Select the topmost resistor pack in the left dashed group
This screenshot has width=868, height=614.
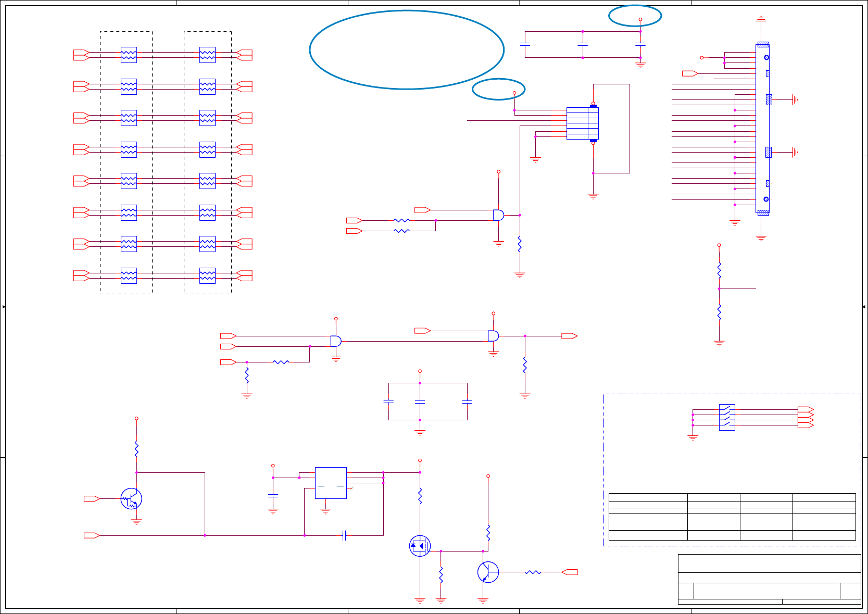coord(129,55)
